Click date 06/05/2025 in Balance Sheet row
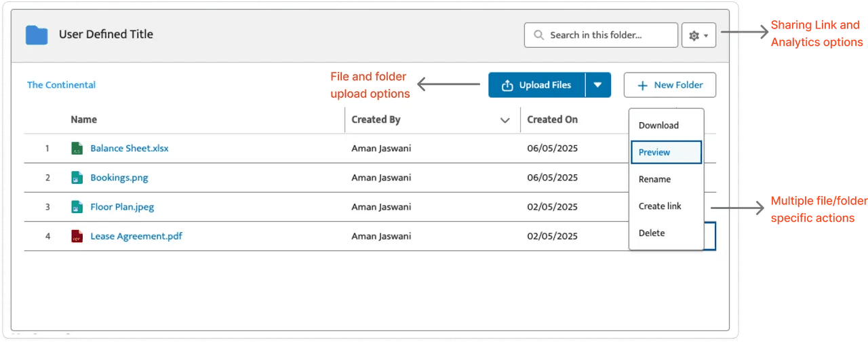 click(x=552, y=148)
